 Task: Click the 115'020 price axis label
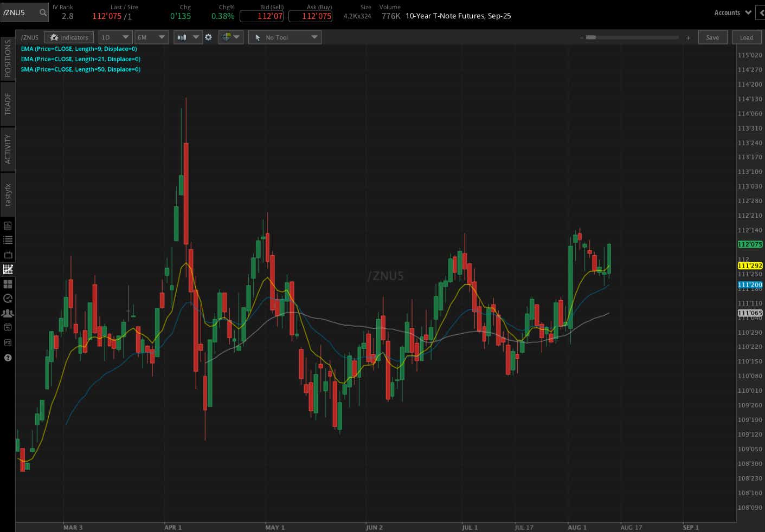click(750, 55)
